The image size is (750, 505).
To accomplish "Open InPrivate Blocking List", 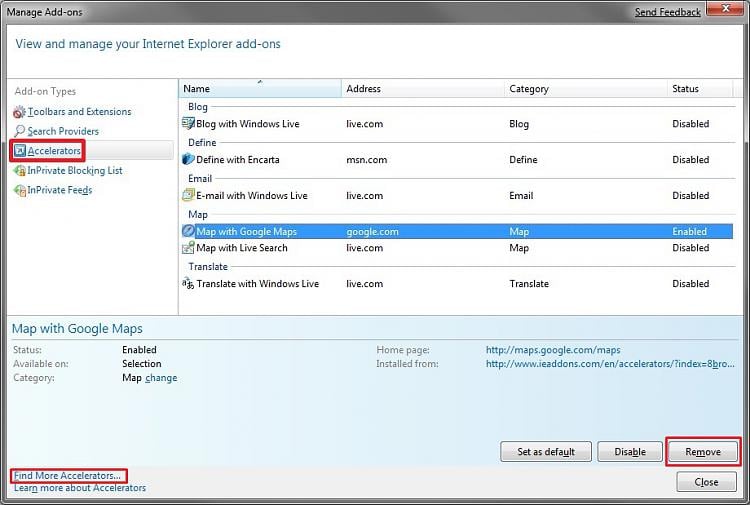I will pyautogui.click(x=75, y=171).
